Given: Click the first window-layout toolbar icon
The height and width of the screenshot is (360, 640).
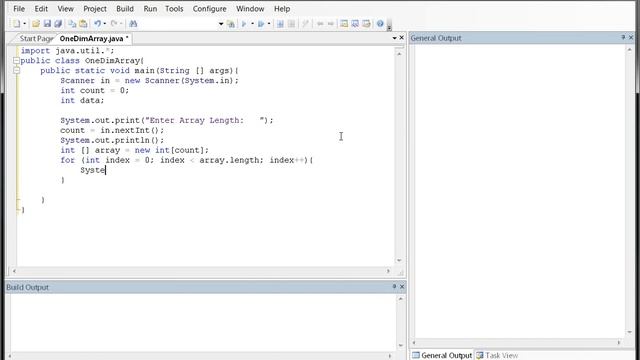Looking at the screenshot, I should pyautogui.click(x=344, y=24).
